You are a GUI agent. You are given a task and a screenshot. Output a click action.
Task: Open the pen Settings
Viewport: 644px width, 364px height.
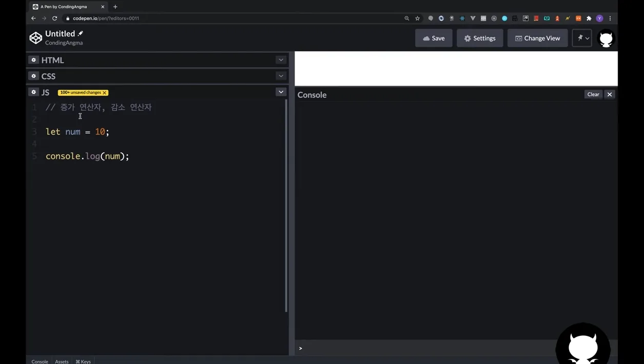point(480,38)
